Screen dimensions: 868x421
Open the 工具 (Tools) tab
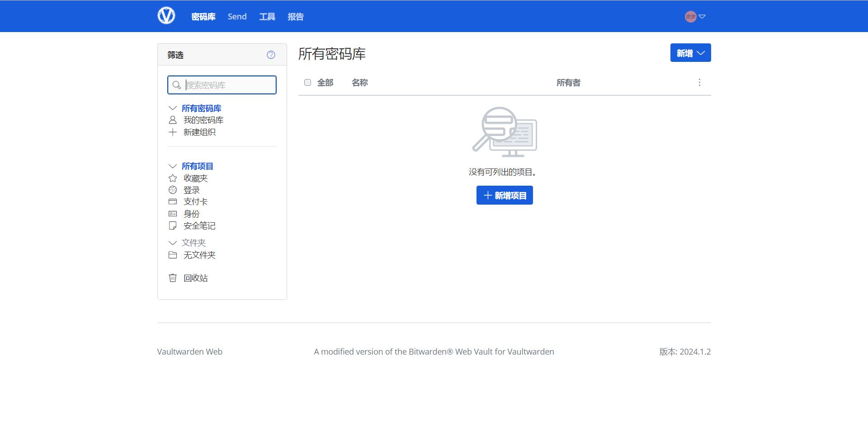point(267,17)
